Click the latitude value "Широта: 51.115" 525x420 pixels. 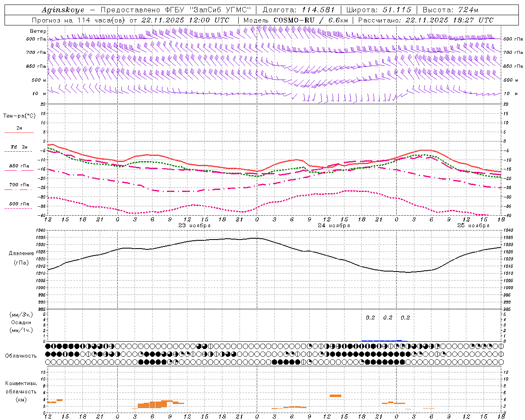click(379, 10)
